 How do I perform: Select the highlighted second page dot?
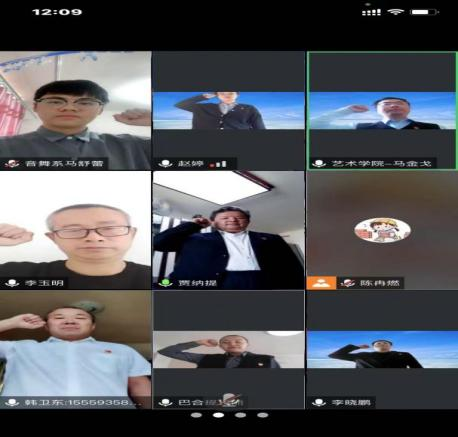pos(218,415)
